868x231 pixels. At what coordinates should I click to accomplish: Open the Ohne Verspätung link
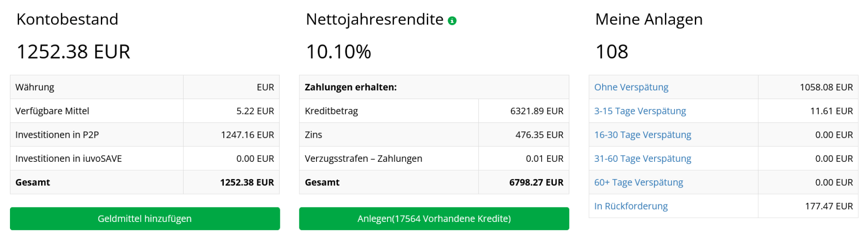pos(631,87)
